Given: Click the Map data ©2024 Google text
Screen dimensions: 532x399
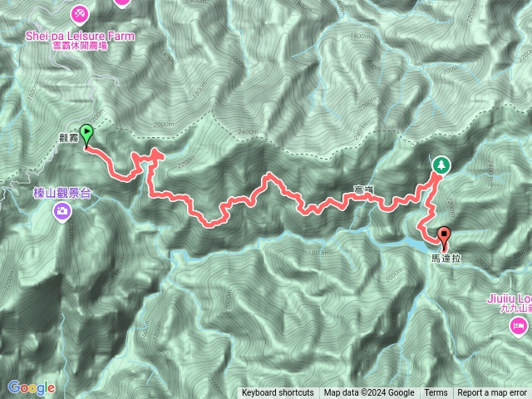Looking at the screenshot, I should click(x=369, y=393).
